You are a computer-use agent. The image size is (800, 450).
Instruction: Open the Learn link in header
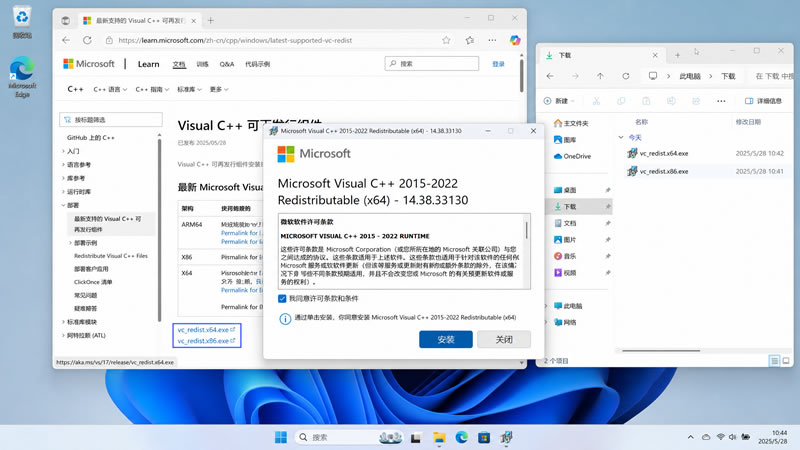point(148,64)
